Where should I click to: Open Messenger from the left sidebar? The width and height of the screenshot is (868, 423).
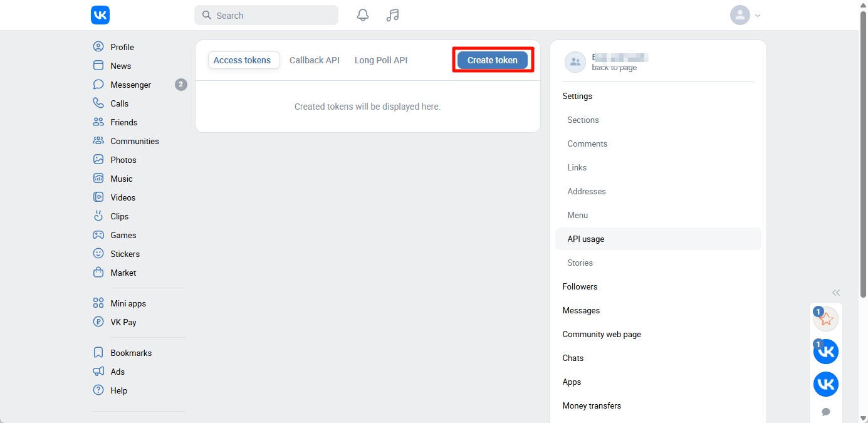pyautogui.click(x=130, y=85)
